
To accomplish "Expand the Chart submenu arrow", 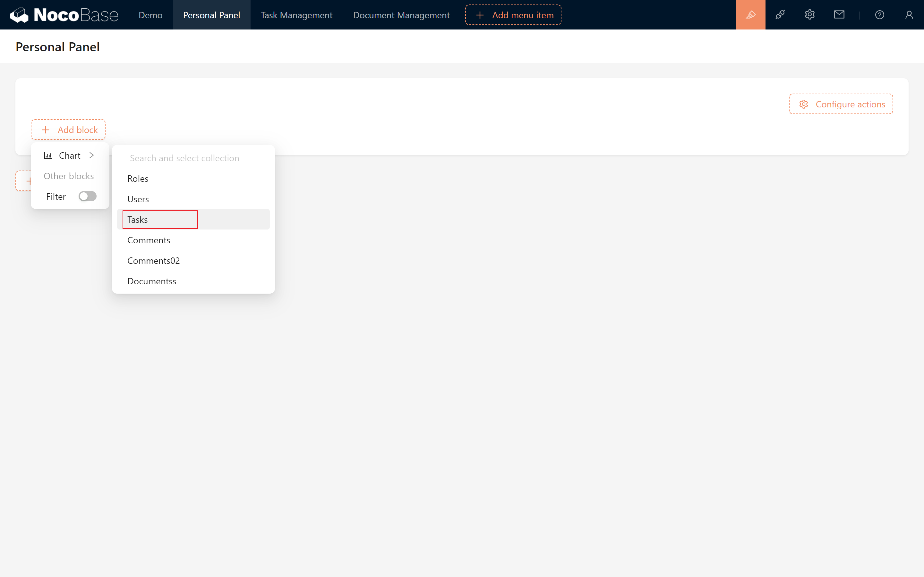I will click(91, 155).
